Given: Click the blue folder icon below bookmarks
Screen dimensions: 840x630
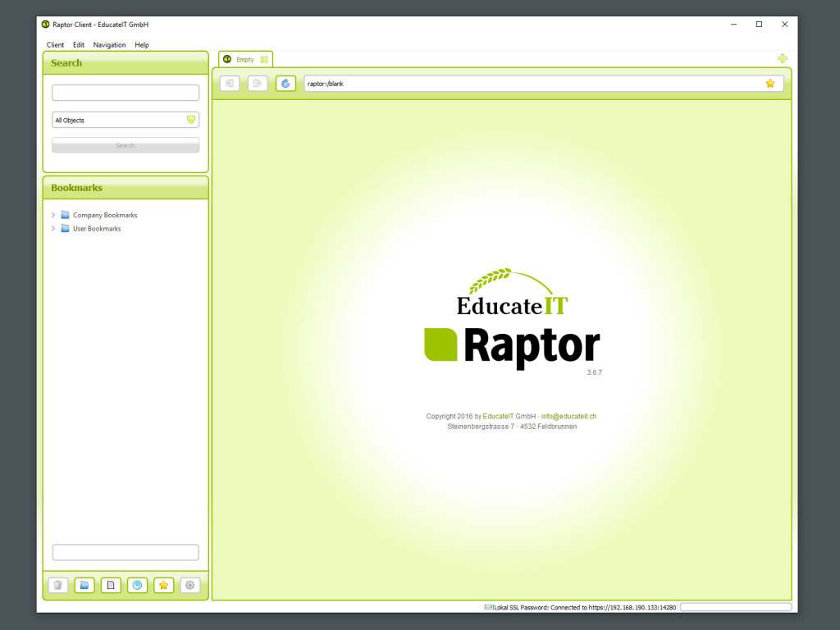Looking at the screenshot, I should click(84, 585).
